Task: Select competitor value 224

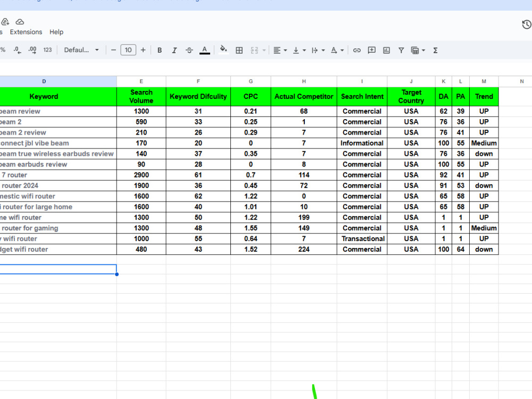Action: click(304, 250)
